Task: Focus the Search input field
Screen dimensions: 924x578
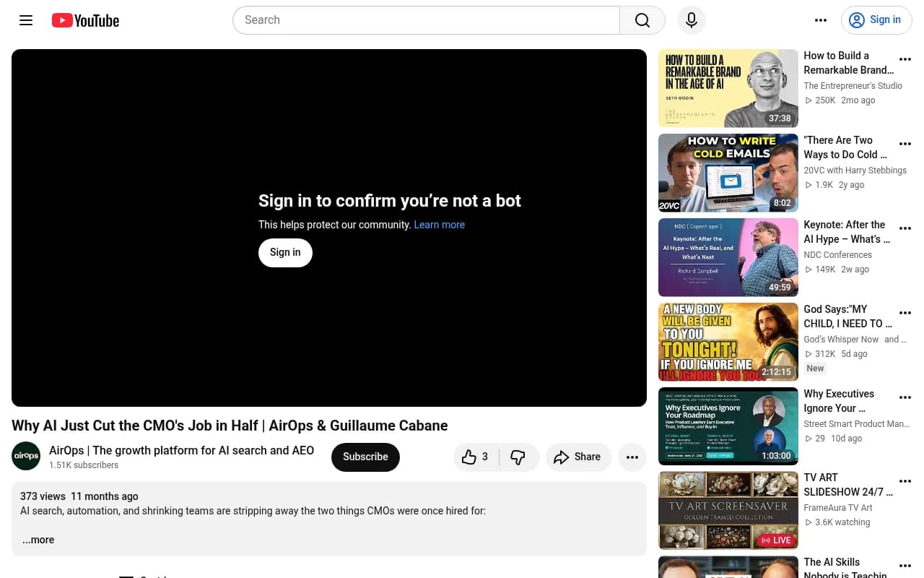Action: (426, 20)
